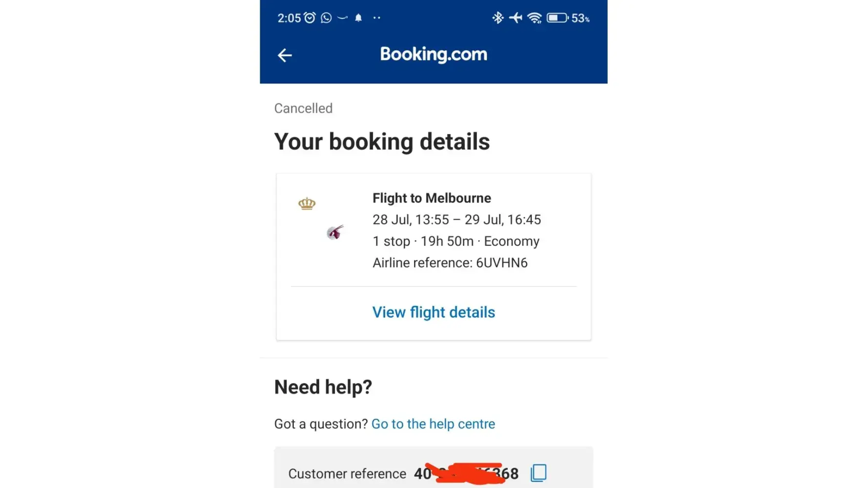The image size is (868, 488).
Task: Tap the Wi-Fi signal icon
Action: [535, 18]
